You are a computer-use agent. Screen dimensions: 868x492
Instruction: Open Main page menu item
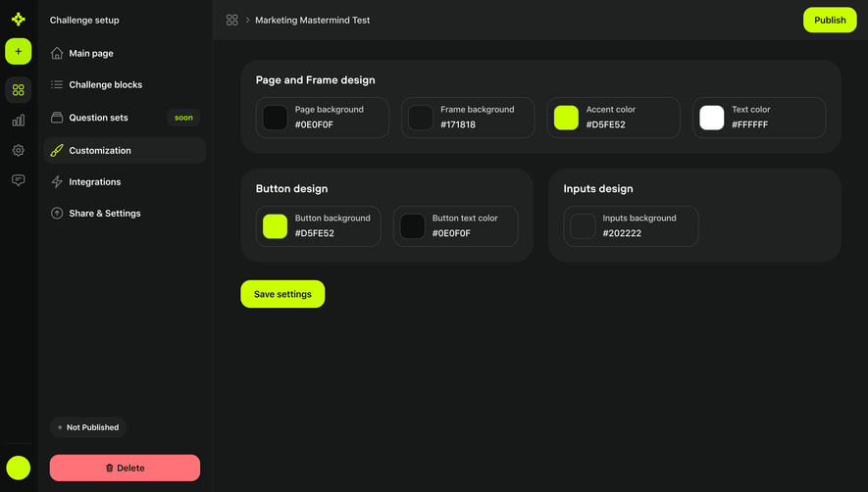coord(125,53)
